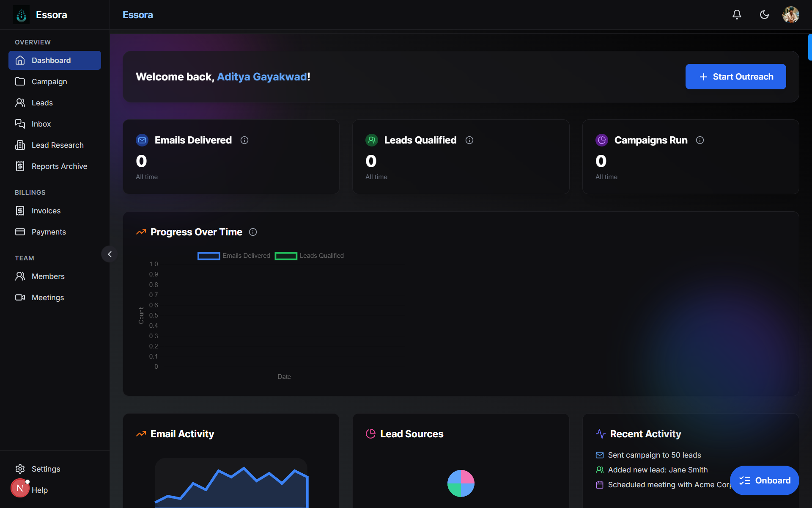Image resolution: width=812 pixels, height=508 pixels.
Task: Click the Start Outreach button
Action: (735, 77)
